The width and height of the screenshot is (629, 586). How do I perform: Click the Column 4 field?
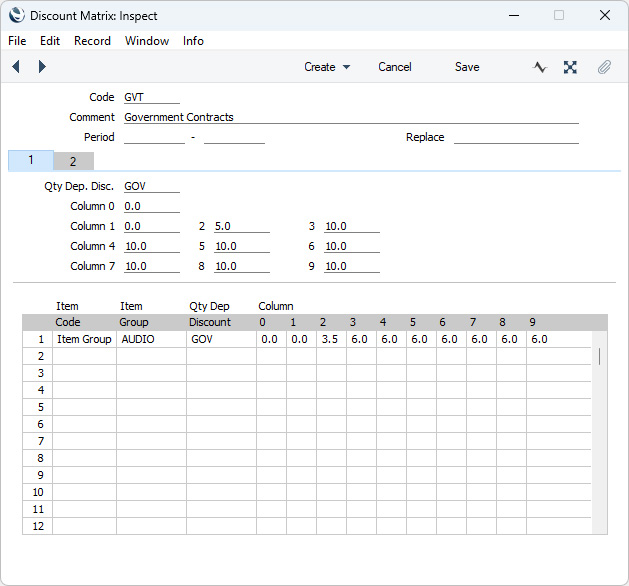point(152,247)
